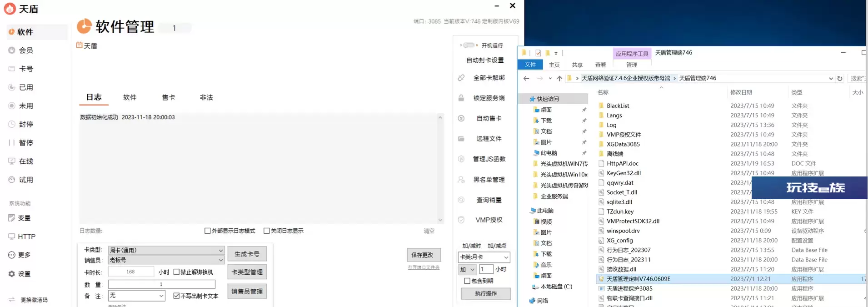The image size is (868, 307).
Task: Open the 试用 section in the sidebar
Action: coord(26,180)
